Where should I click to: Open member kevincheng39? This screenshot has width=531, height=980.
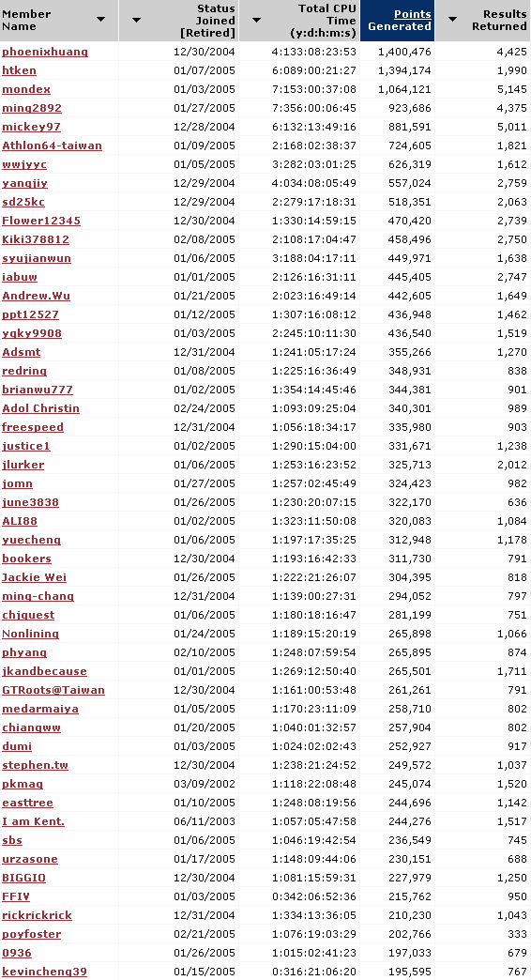tap(45, 972)
